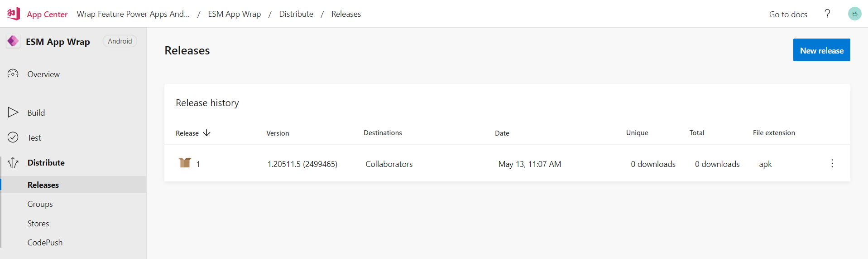Open the Wrap Feature Power Apps breadcrumb
The width and height of the screenshot is (868, 259).
click(x=133, y=14)
